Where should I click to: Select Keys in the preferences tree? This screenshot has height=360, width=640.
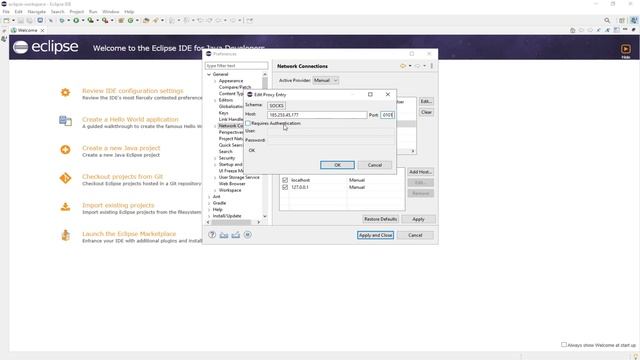coord(223,113)
